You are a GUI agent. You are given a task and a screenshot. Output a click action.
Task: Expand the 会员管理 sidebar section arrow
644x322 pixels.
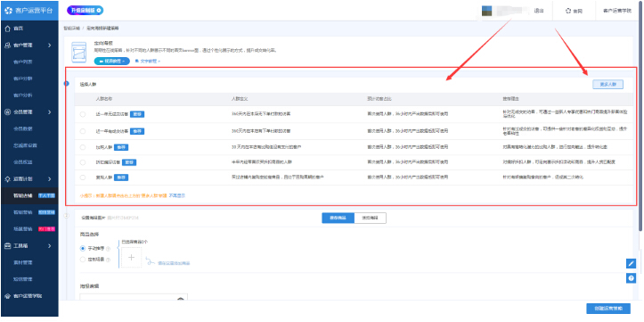tap(49, 111)
